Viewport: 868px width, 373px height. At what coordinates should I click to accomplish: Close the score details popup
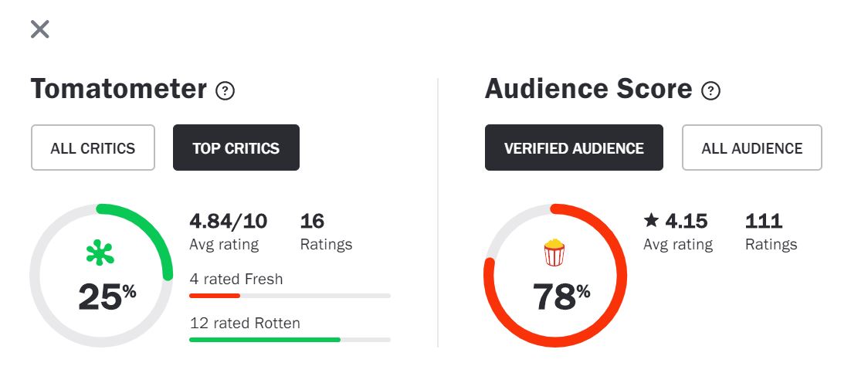pos(39,29)
